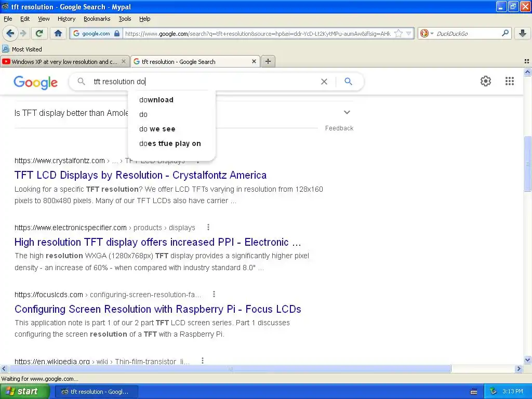Open the Most Visited bookmarks folder
Image resolution: width=532 pixels, height=399 pixels.
click(x=22, y=49)
